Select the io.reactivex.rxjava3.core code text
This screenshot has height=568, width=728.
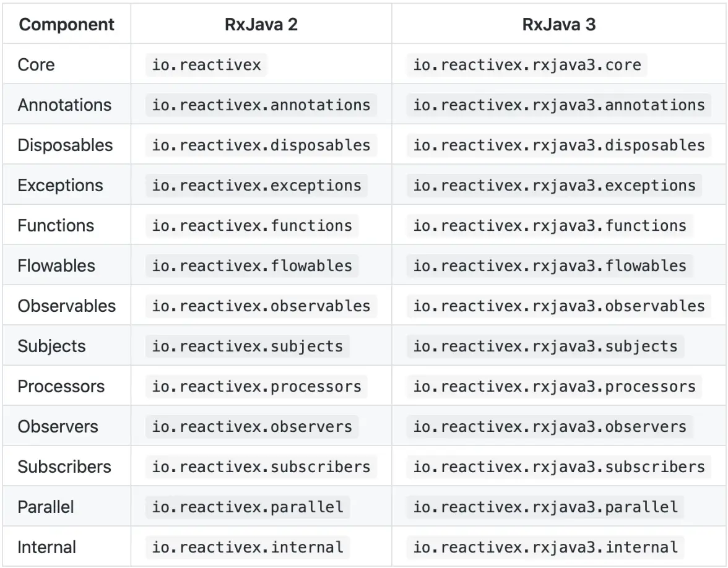coord(527,64)
